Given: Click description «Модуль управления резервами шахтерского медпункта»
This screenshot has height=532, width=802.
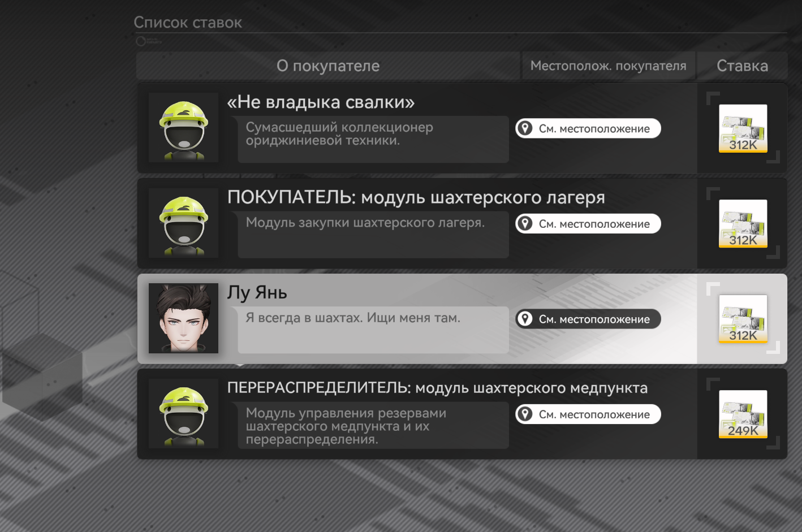Looking at the screenshot, I should [x=346, y=426].
